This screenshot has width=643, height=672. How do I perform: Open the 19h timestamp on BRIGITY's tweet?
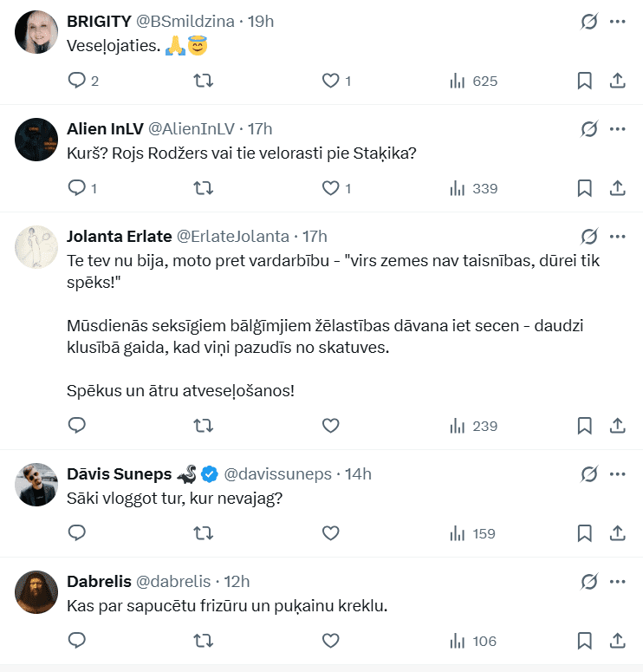(x=261, y=22)
